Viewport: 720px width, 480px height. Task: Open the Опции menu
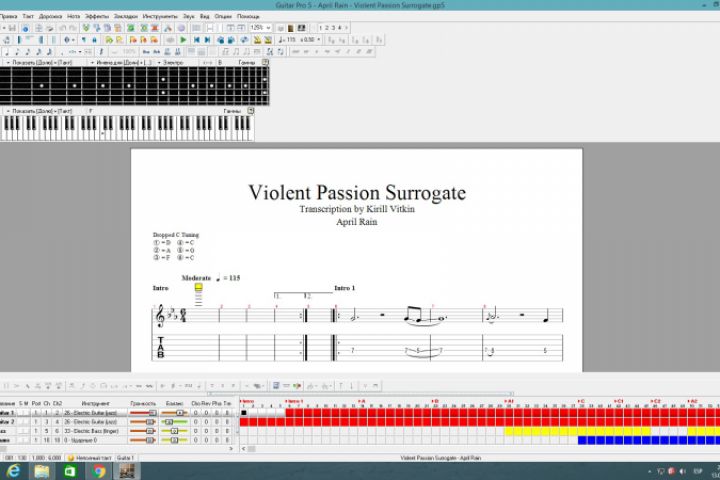(x=223, y=16)
